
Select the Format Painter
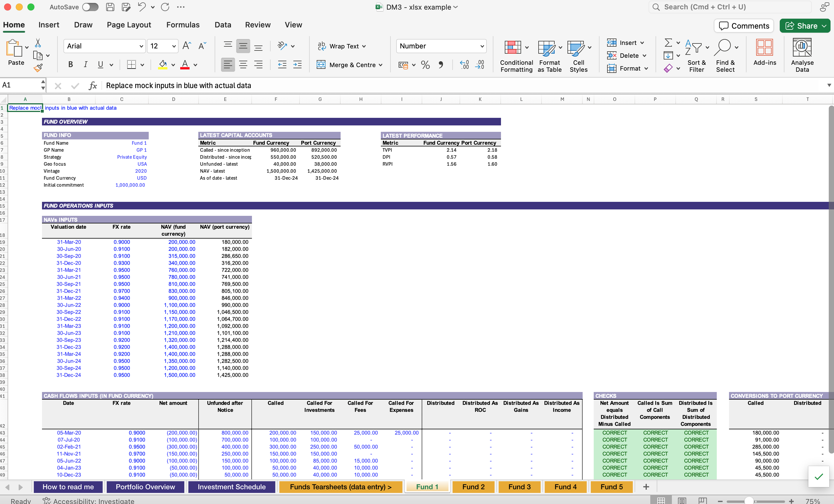(x=38, y=67)
